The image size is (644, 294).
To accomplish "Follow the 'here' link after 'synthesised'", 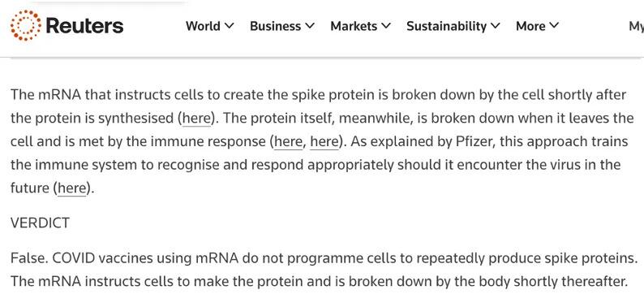I will [196, 119].
